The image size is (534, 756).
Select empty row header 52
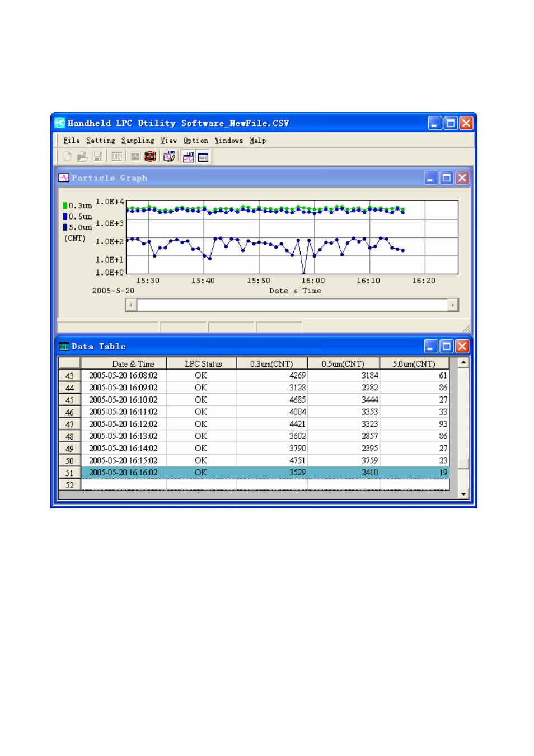point(70,485)
